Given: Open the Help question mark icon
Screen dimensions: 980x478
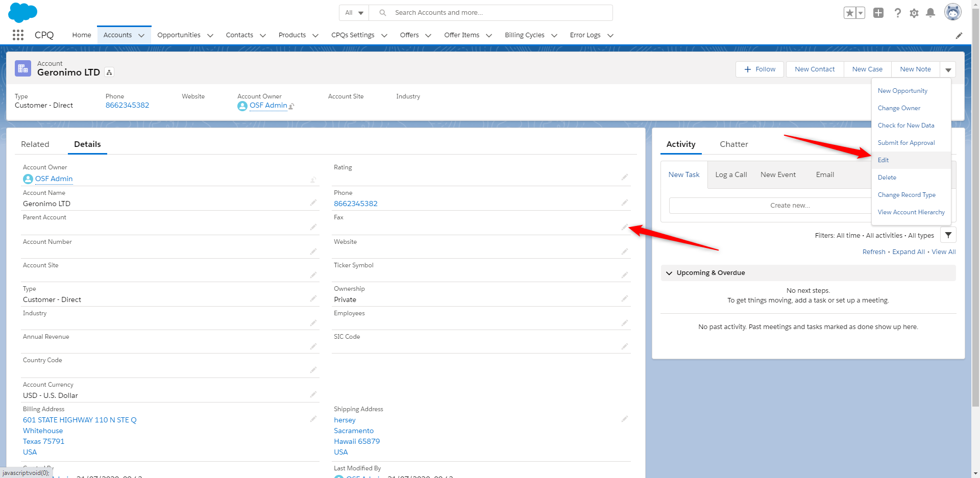Looking at the screenshot, I should point(897,13).
